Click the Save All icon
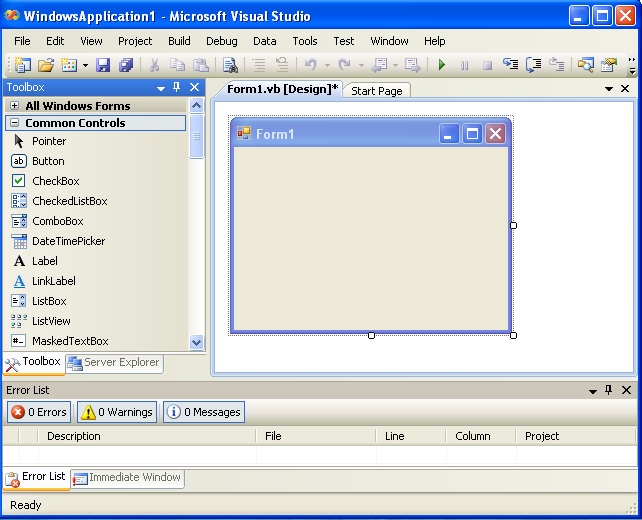The image size is (642, 520). [126, 65]
